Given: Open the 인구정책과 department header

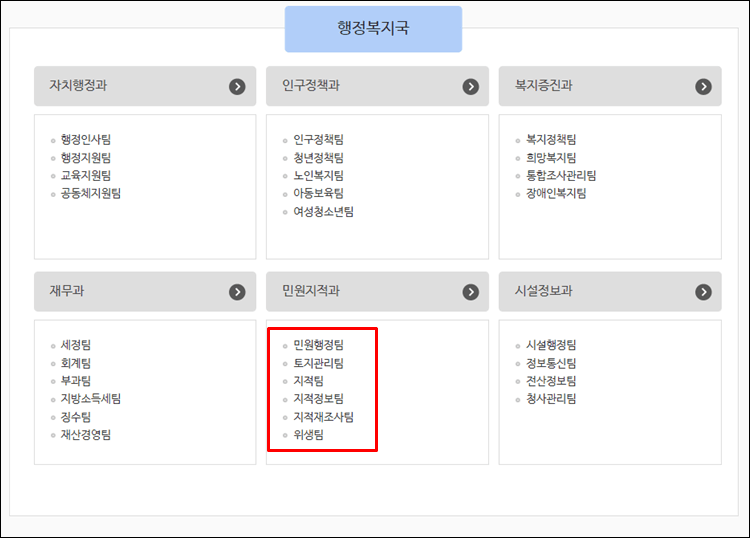Looking at the screenshot, I should tap(377, 86).
